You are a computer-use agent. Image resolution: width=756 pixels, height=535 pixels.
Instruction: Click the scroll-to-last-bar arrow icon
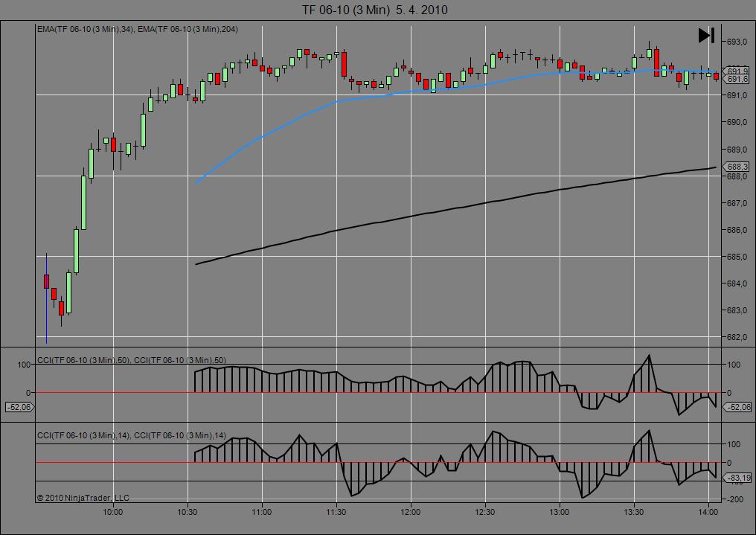tap(706, 35)
